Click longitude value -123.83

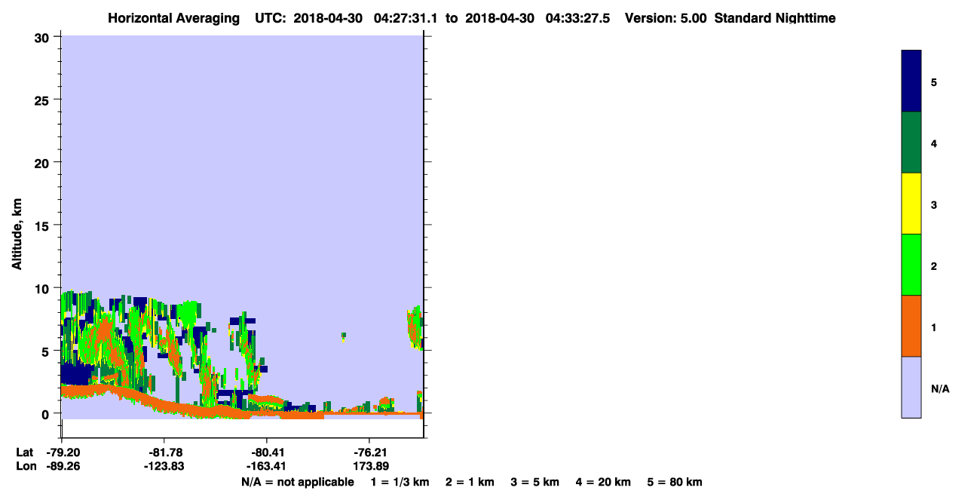pos(164,466)
